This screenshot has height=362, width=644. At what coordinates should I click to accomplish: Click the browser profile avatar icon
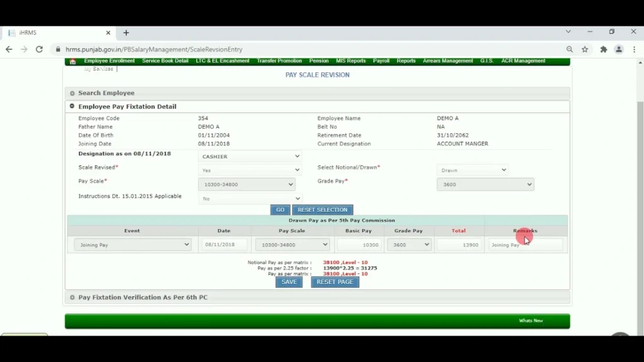[619, 48]
